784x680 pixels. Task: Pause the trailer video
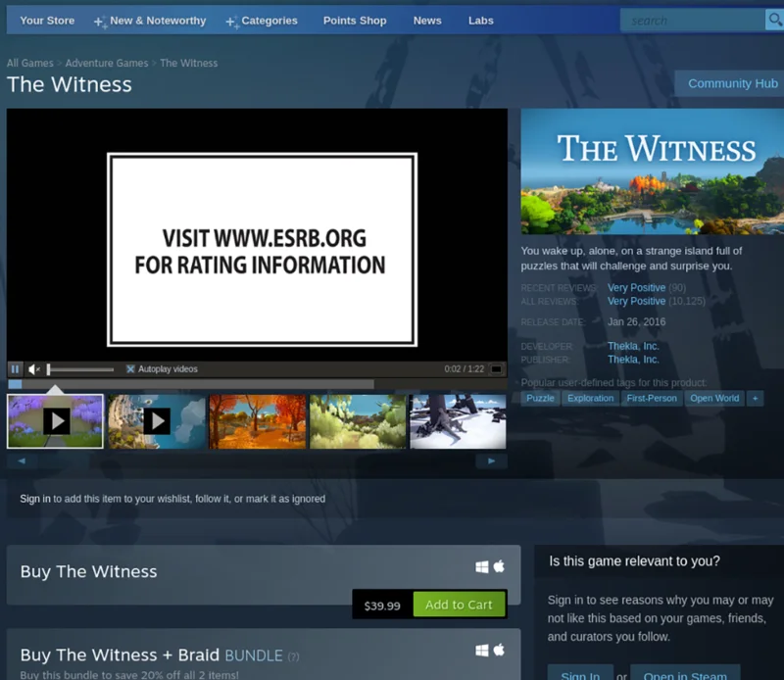(15, 369)
